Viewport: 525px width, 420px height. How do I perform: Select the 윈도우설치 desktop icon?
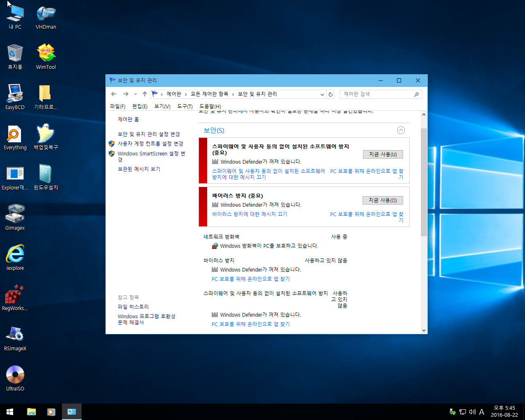46,178
